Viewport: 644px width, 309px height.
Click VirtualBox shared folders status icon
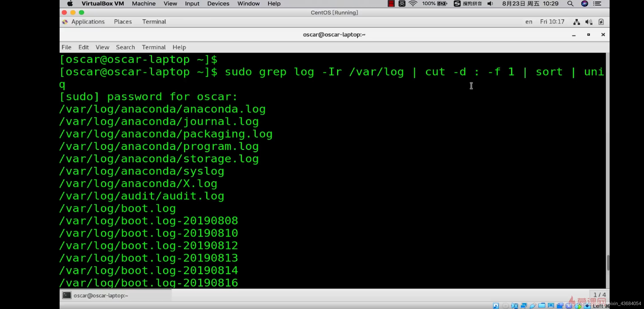coord(542,306)
